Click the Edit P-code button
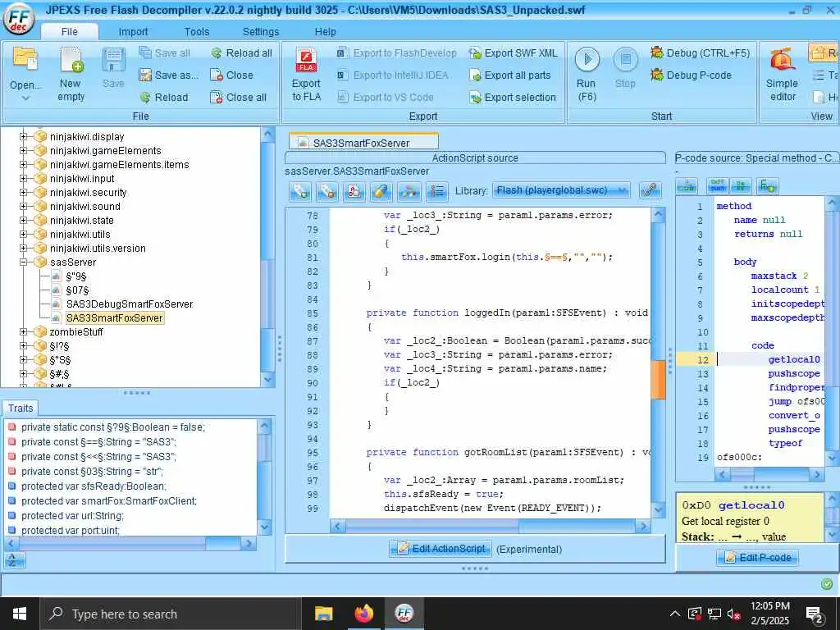This screenshot has width=840, height=630. (757, 558)
